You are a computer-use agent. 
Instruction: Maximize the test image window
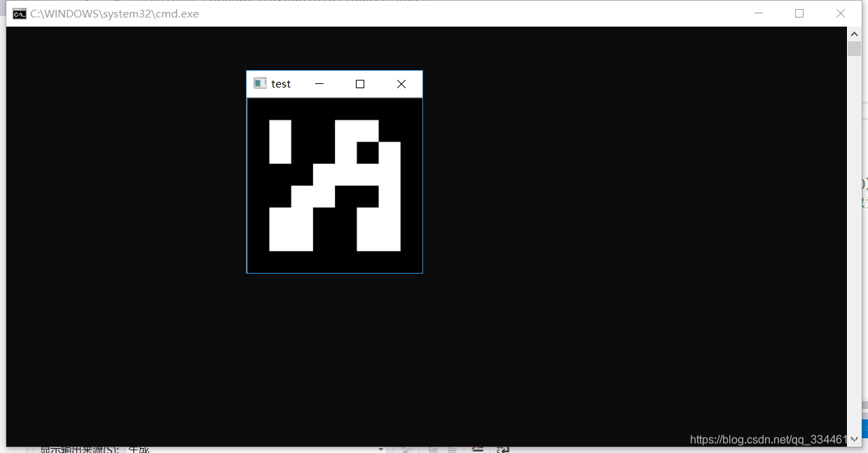click(360, 84)
